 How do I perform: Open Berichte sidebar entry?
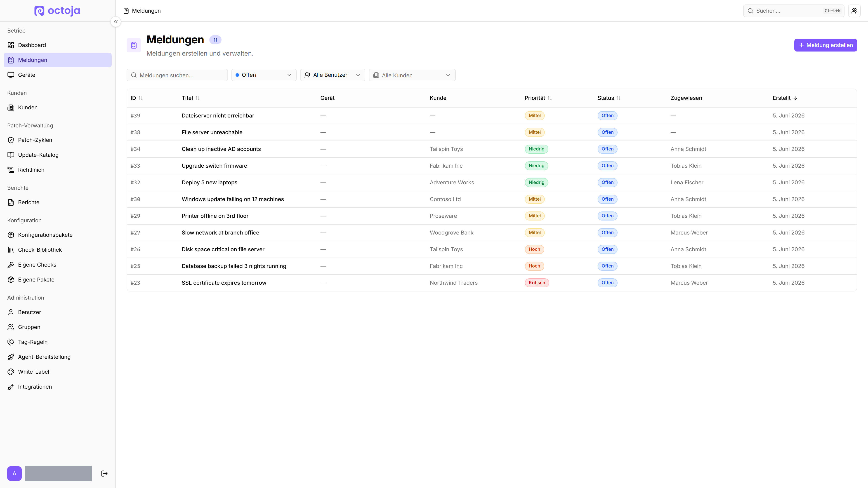(x=58, y=202)
